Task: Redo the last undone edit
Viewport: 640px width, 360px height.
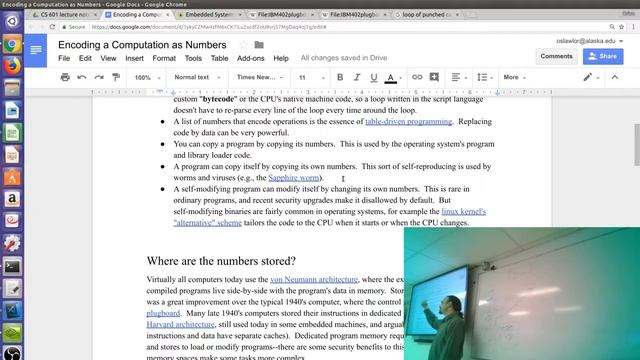Action: (99, 77)
